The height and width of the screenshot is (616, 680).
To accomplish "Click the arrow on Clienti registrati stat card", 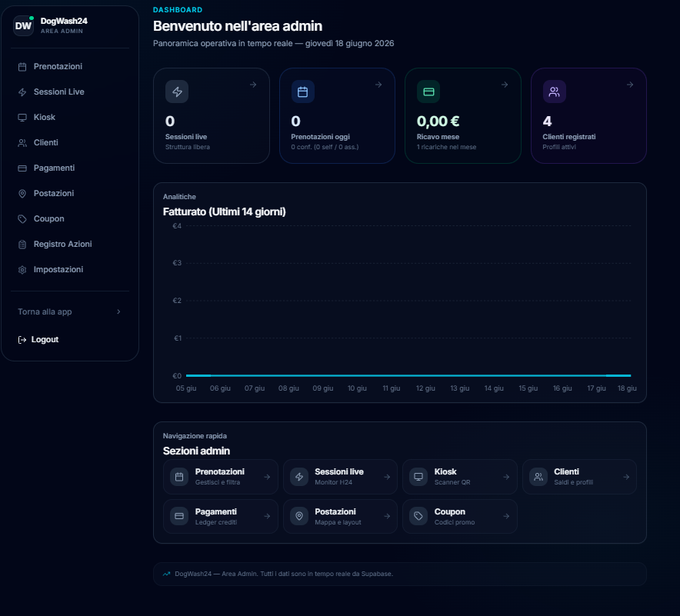I will point(630,85).
